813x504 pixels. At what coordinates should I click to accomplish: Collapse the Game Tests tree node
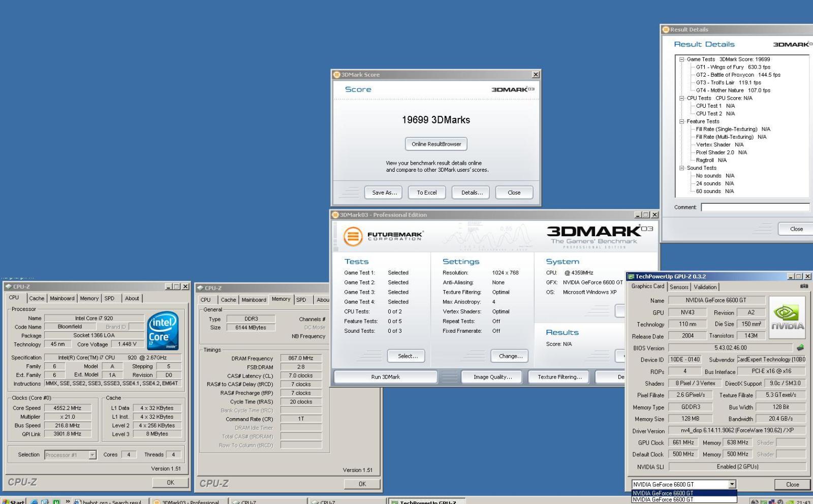click(682, 59)
